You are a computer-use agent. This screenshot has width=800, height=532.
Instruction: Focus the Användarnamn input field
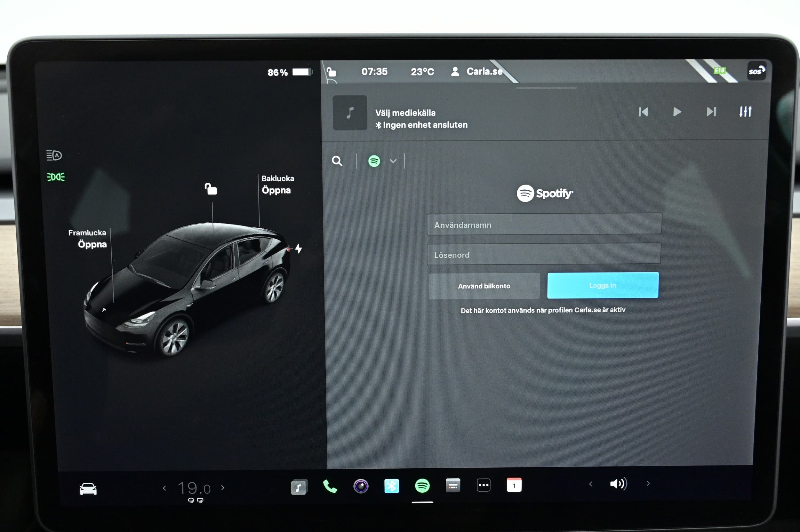[544, 224]
